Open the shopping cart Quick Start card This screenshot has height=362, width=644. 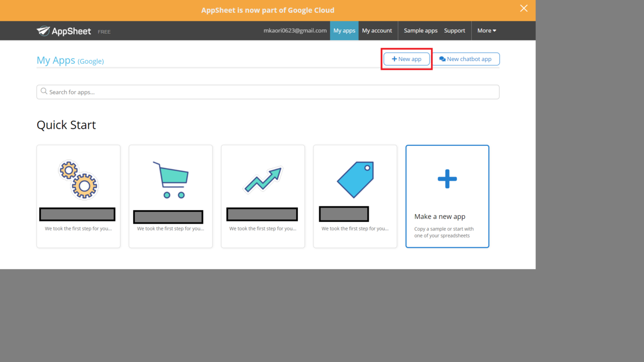[171, 196]
